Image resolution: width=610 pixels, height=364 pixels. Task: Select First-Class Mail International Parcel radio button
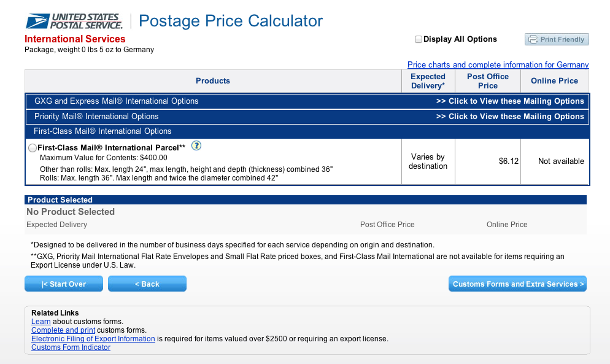click(33, 148)
